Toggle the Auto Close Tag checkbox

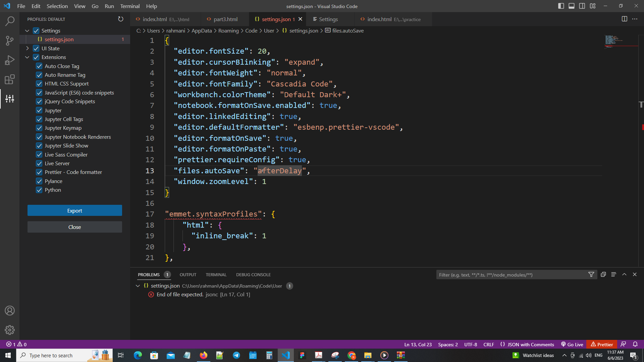[39, 66]
